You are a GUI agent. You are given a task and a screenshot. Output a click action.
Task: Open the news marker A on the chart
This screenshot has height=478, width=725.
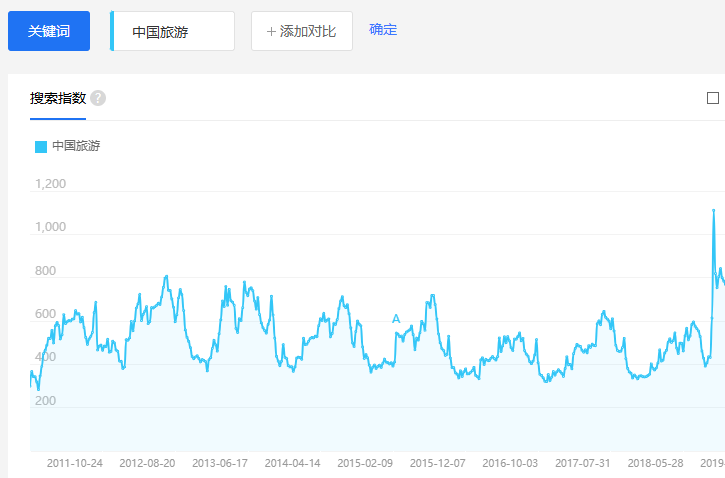click(x=396, y=319)
